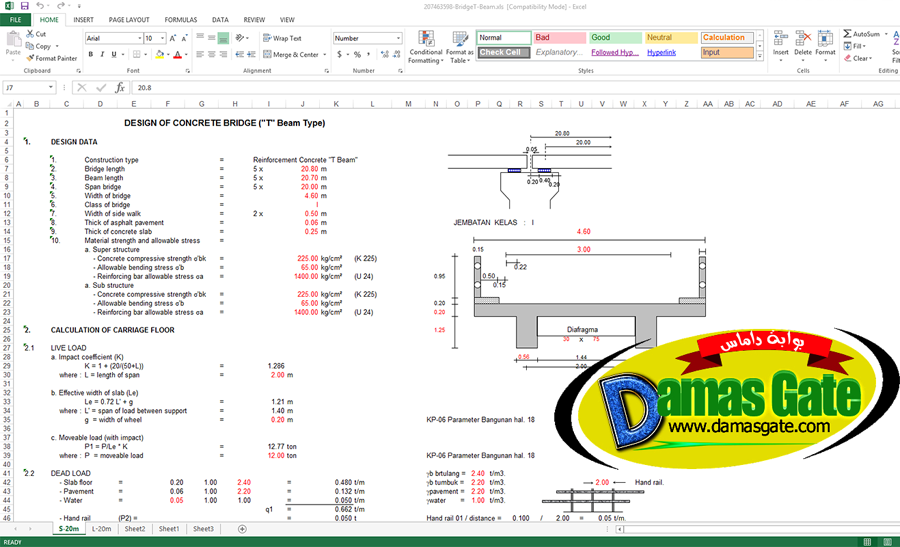Apply comma style format
Image resolution: width=900 pixels, height=547 pixels.
pyautogui.click(x=368, y=55)
